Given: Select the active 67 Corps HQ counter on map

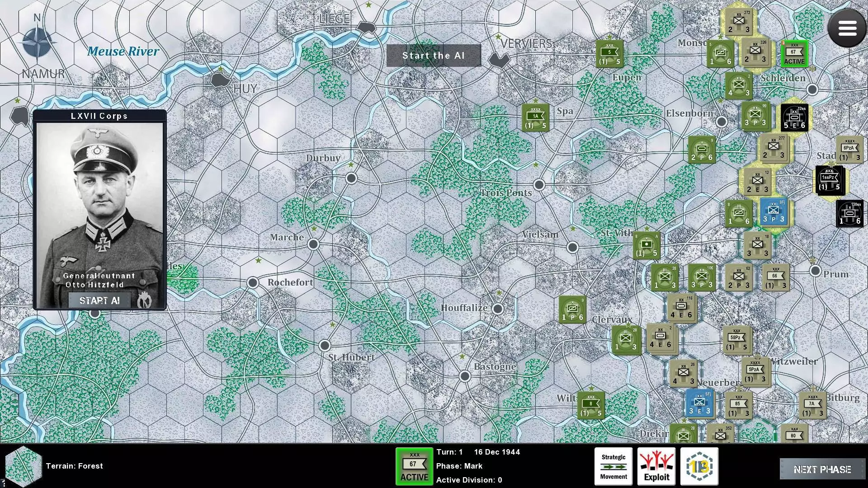Looking at the screenshot, I should (794, 54).
